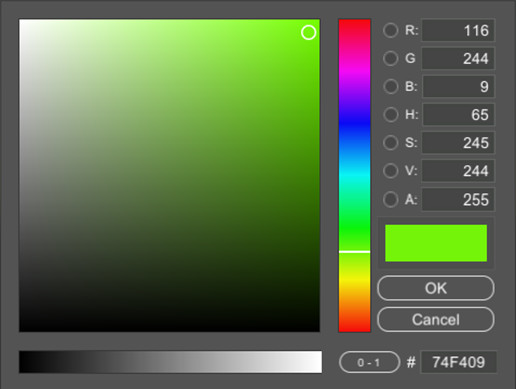Click inside the saturation-value color square
Viewport: 516px width, 389px height.
coord(169,175)
